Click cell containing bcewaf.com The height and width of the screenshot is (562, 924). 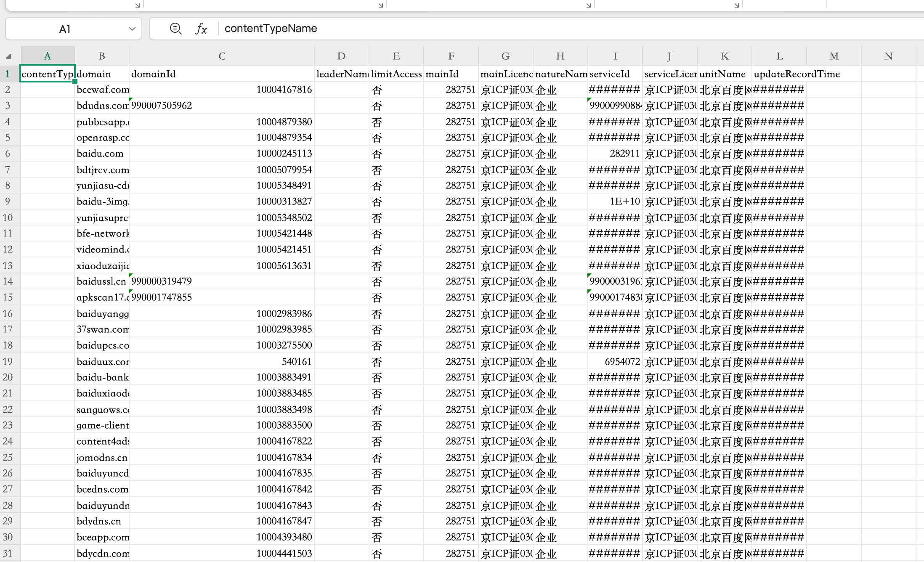coord(102,90)
